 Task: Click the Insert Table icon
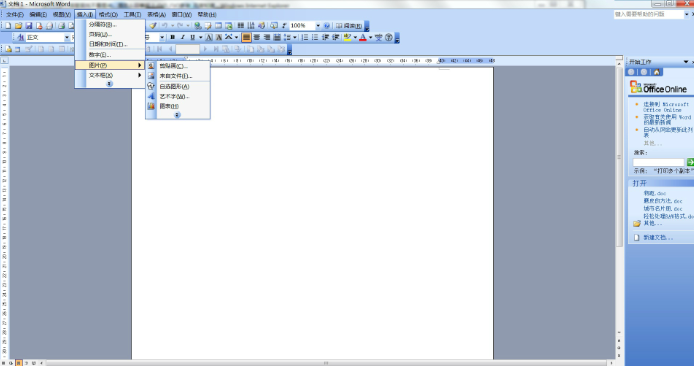click(x=218, y=26)
